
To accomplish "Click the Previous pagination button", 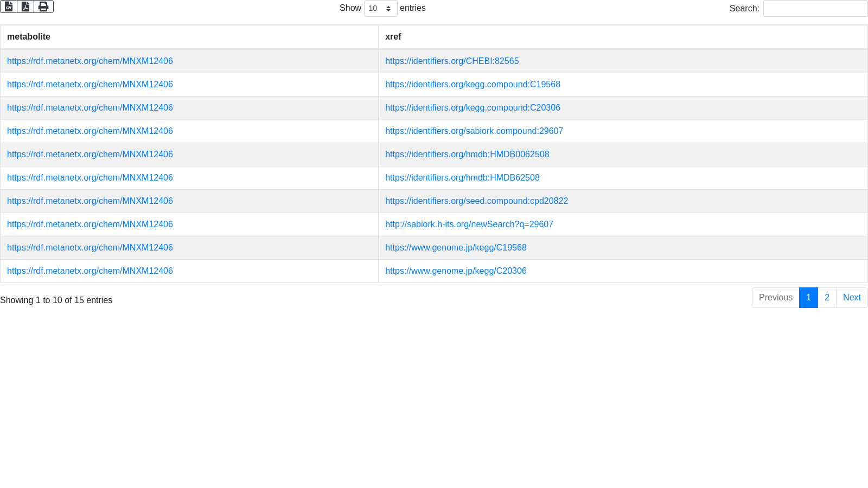I will click(775, 298).
